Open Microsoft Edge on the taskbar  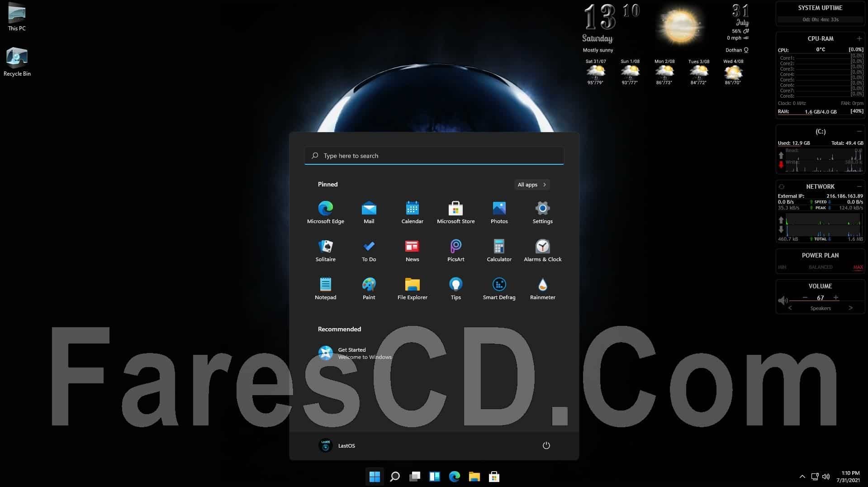coord(454,477)
